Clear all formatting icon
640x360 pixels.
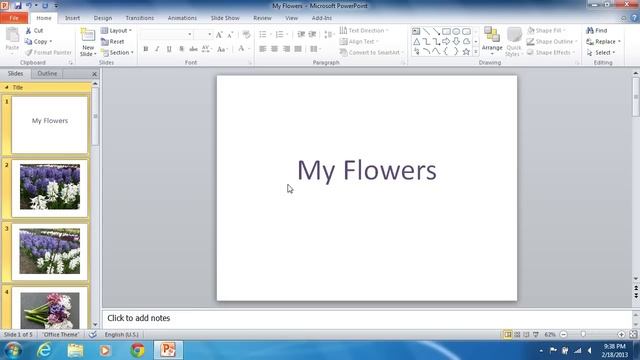pos(246,35)
